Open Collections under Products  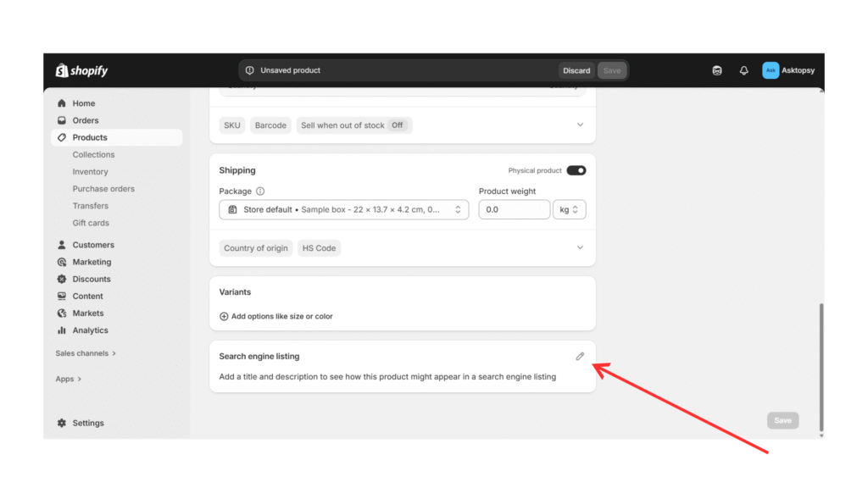tap(93, 155)
